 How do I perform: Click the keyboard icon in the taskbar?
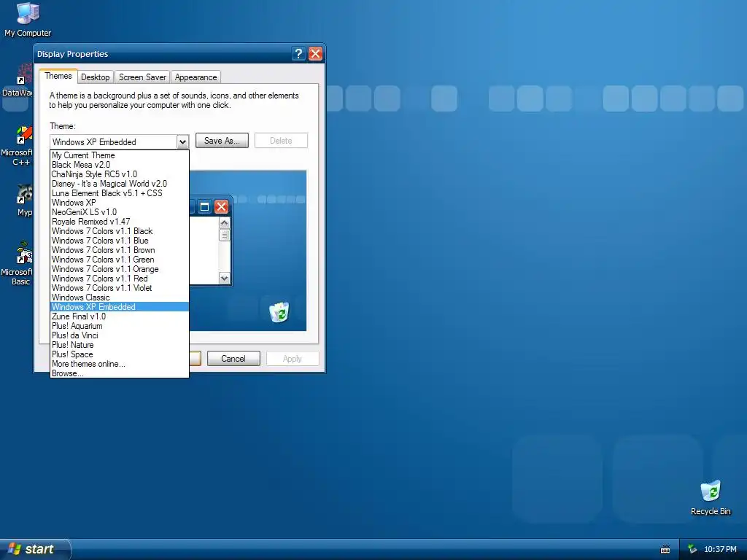tap(665, 550)
